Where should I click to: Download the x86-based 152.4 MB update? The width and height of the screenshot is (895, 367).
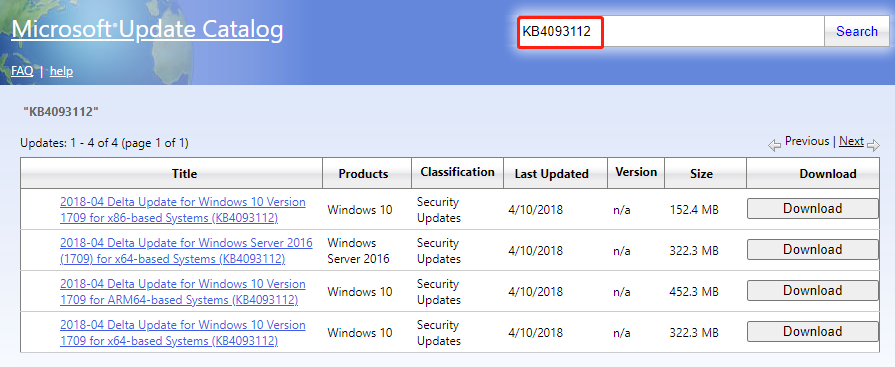click(x=813, y=209)
